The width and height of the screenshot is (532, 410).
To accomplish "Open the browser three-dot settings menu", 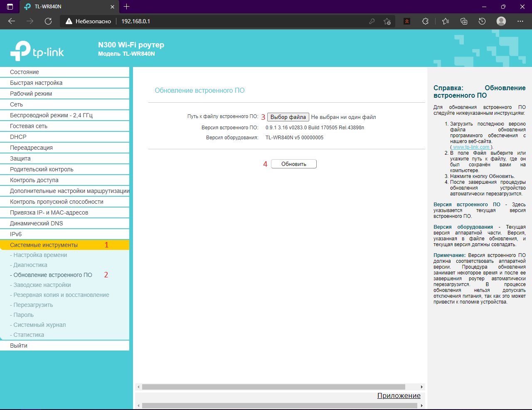I will [x=520, y=21].
